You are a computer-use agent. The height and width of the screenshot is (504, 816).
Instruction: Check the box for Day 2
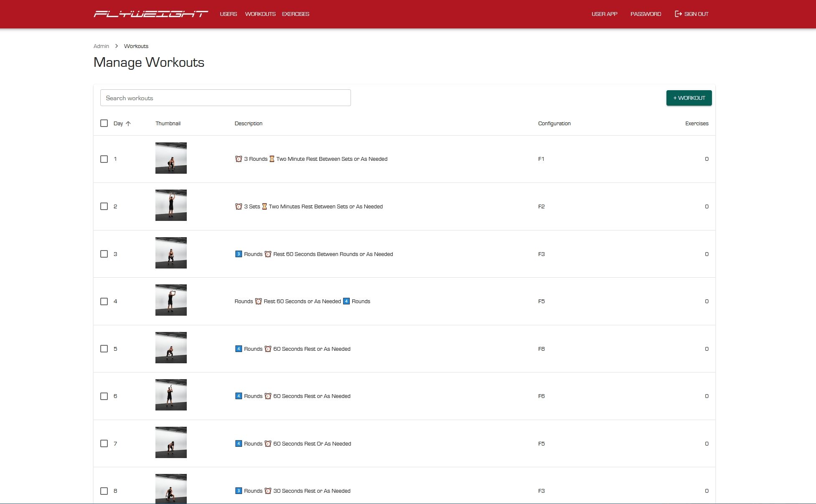(x=104, y=206)
